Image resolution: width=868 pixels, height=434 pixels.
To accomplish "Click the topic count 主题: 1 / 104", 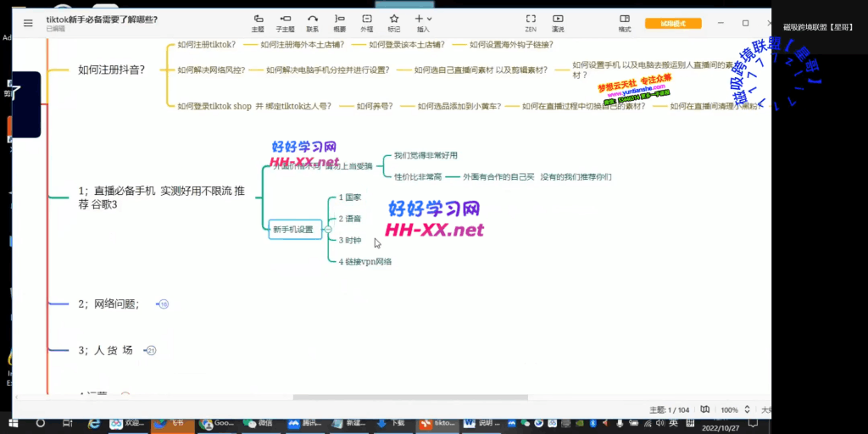I will tap(670, 409).
